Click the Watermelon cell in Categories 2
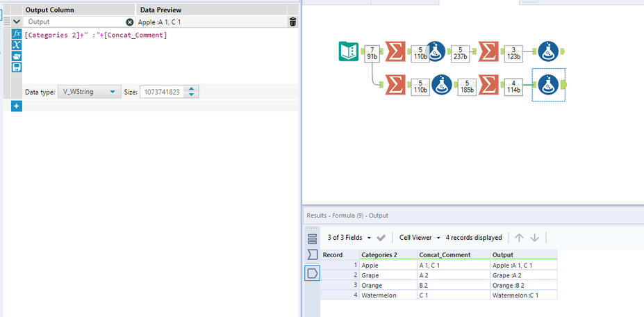The height and width of the screenshot is (317, 644). (388, 295)
